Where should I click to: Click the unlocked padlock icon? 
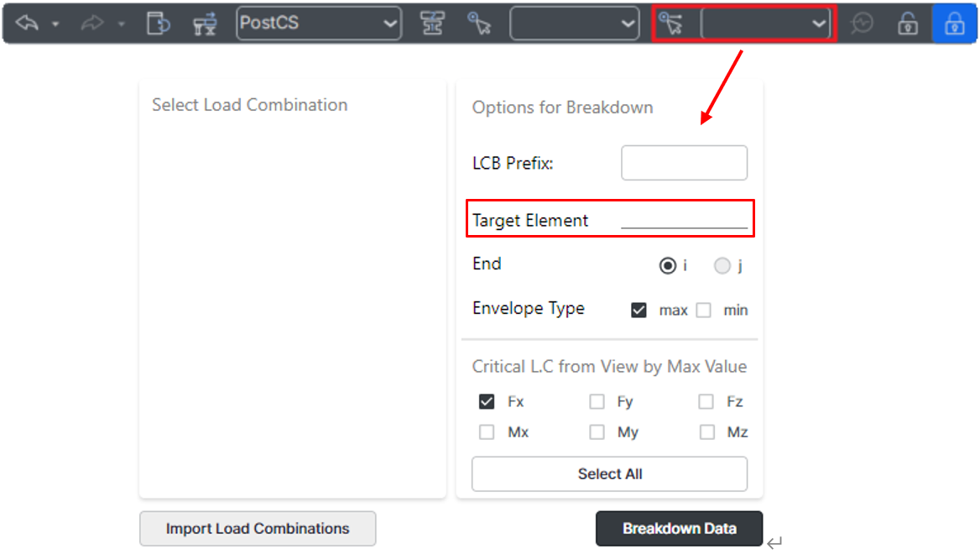pyautogui.click(x=908, y=24)
